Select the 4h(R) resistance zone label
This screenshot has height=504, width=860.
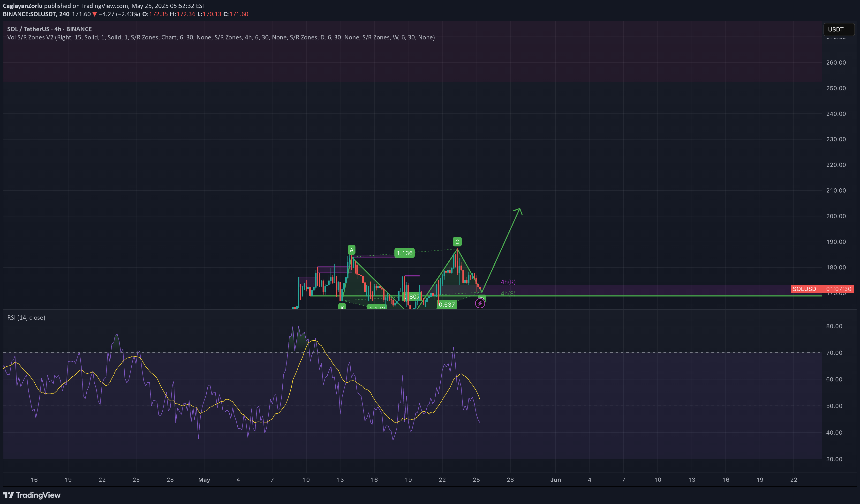(508, 282)
